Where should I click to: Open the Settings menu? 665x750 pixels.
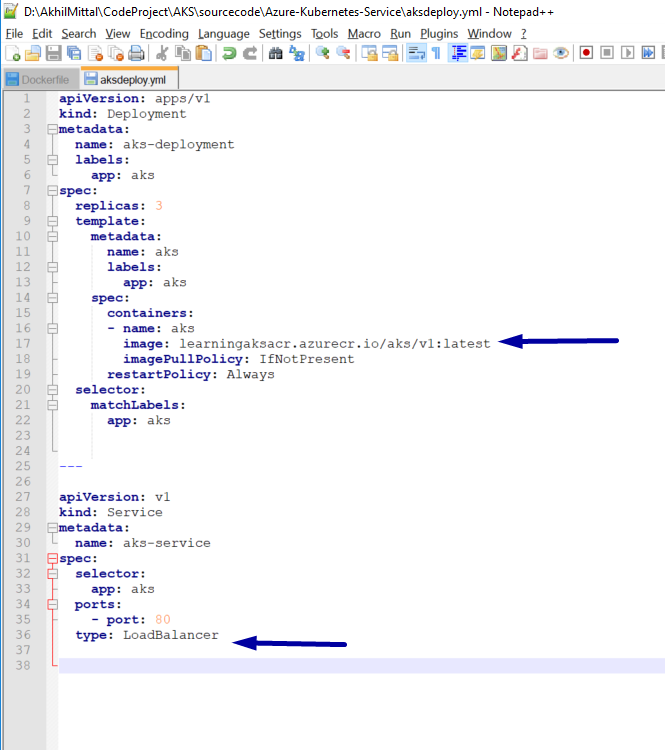tap(280, 33)
